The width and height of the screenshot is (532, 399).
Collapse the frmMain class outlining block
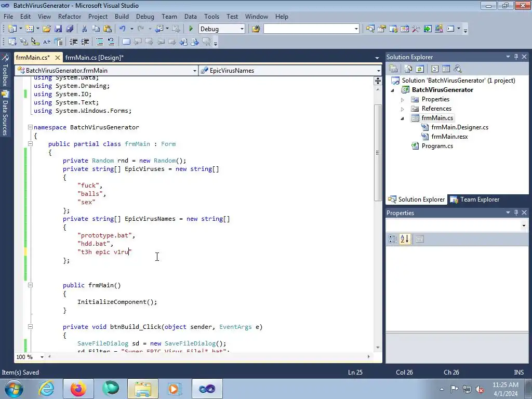(x=30, y=144)
